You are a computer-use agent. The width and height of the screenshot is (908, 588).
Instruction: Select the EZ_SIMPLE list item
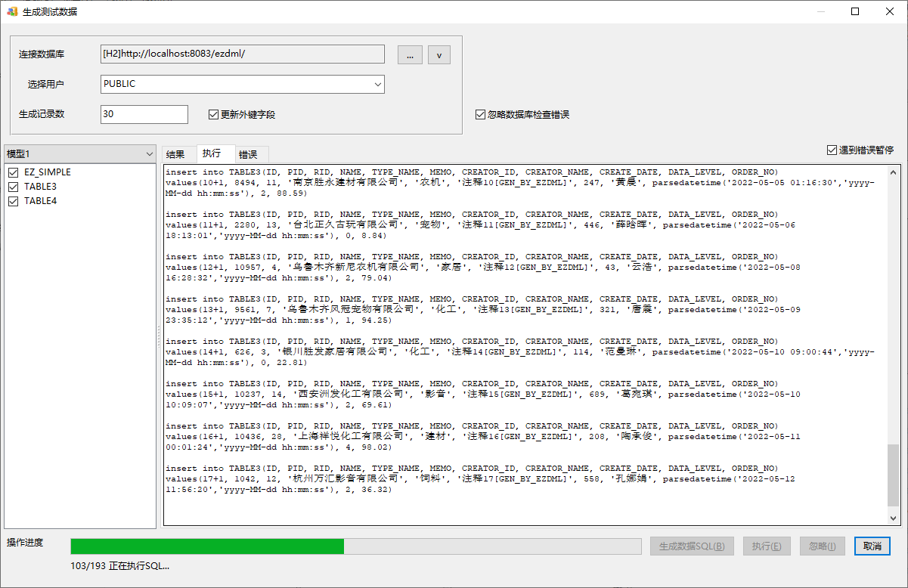click(x=47, y=172)
